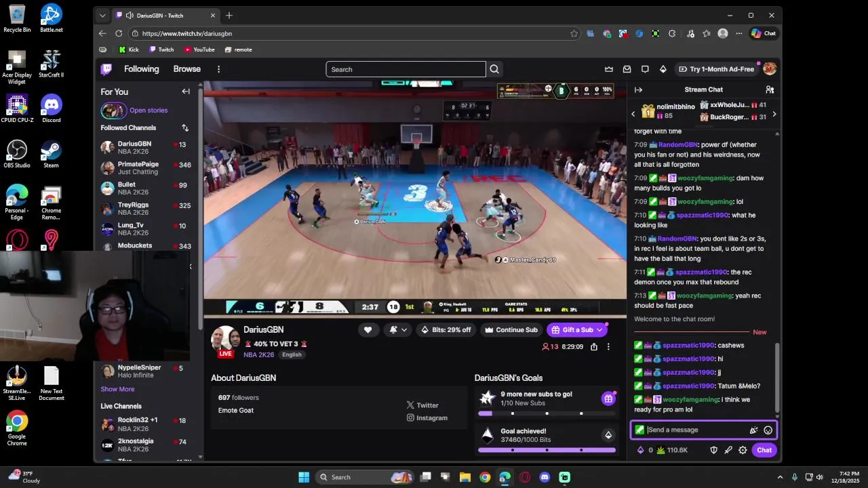Open Windows Start menu
The height and width of the screenshot is (488, 868).
point(304,477)
